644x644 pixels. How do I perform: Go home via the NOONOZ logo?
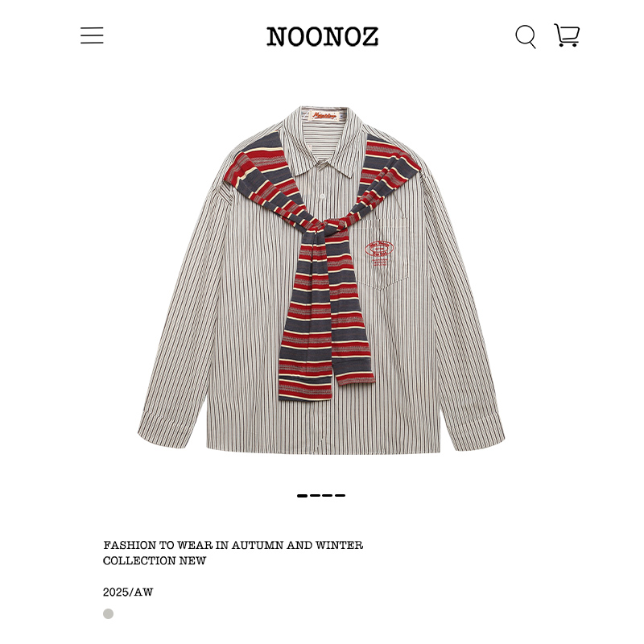[x=322, y=36]
